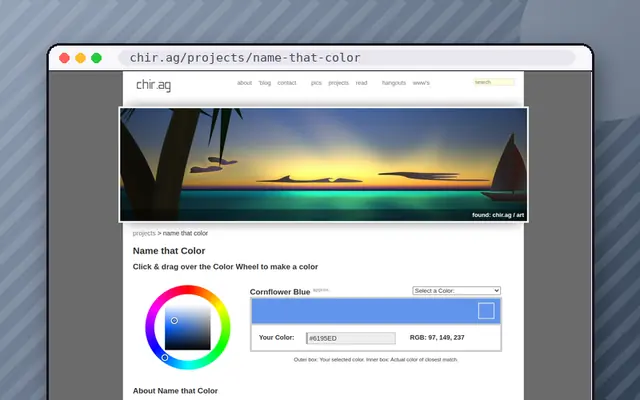Click the inner closest-match color box
The height and width of the screenshot is (400, 640).
tap(486, 311)
